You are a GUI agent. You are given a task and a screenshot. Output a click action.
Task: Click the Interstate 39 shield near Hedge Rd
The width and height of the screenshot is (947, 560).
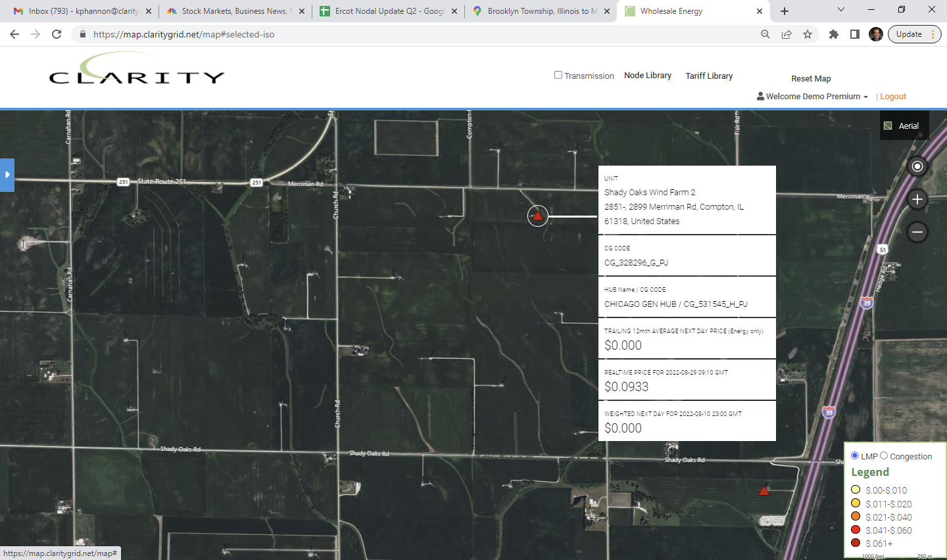(867, 303)
